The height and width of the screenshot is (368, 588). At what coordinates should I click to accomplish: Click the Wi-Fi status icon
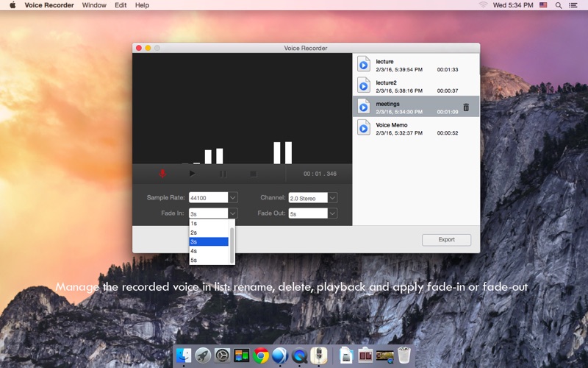(x=483, y=5)
